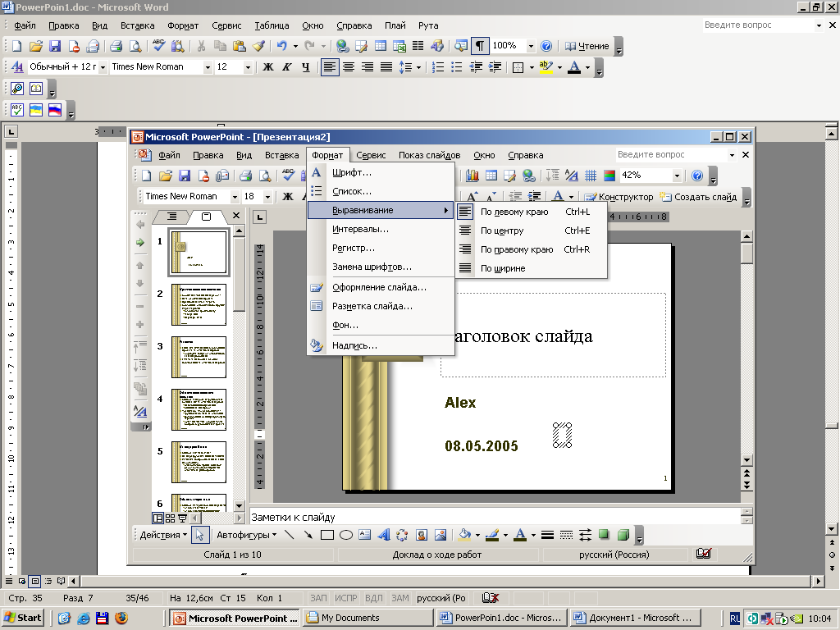Click the Конструктор button

(x=619, y=197)
